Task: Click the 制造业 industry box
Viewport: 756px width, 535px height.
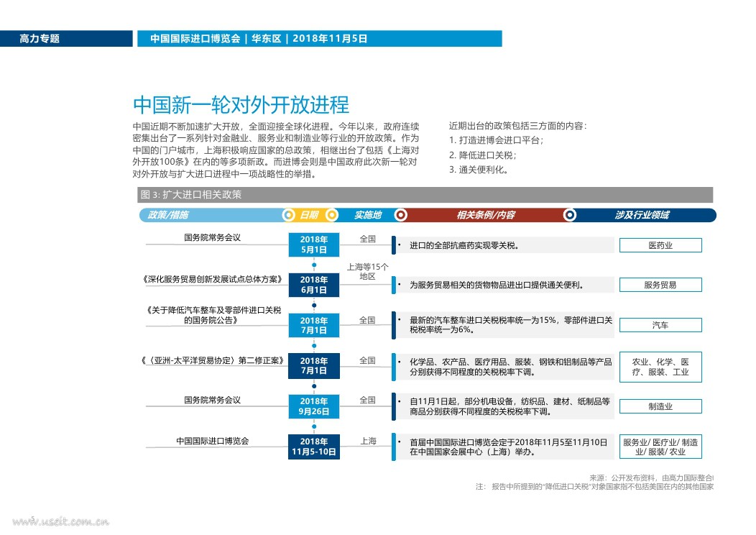Action: coord(660,406)
